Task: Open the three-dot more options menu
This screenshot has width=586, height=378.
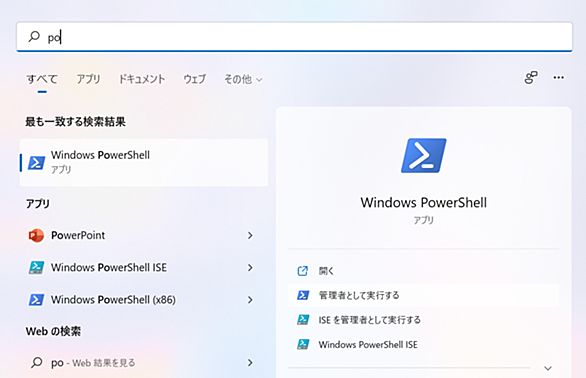Action: [559, 78]
